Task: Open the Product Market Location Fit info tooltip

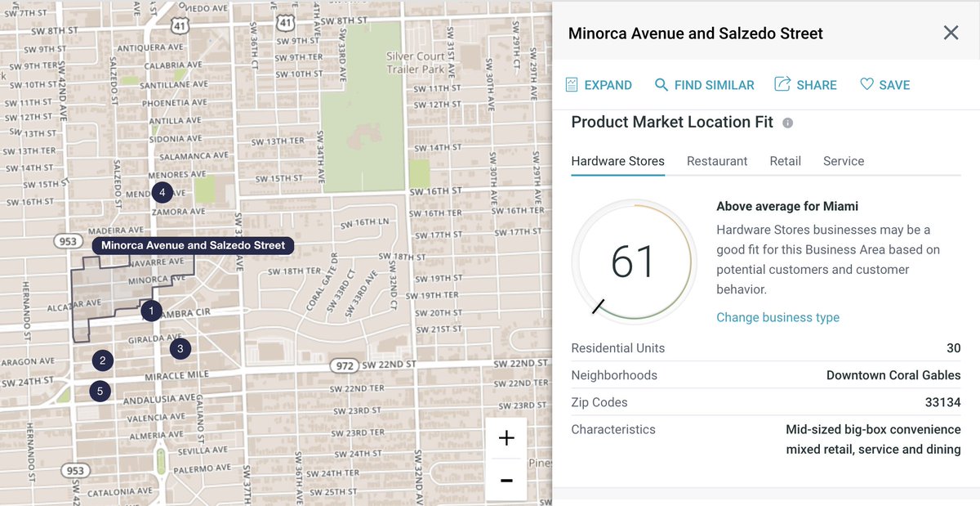Action: pos(786,123)
